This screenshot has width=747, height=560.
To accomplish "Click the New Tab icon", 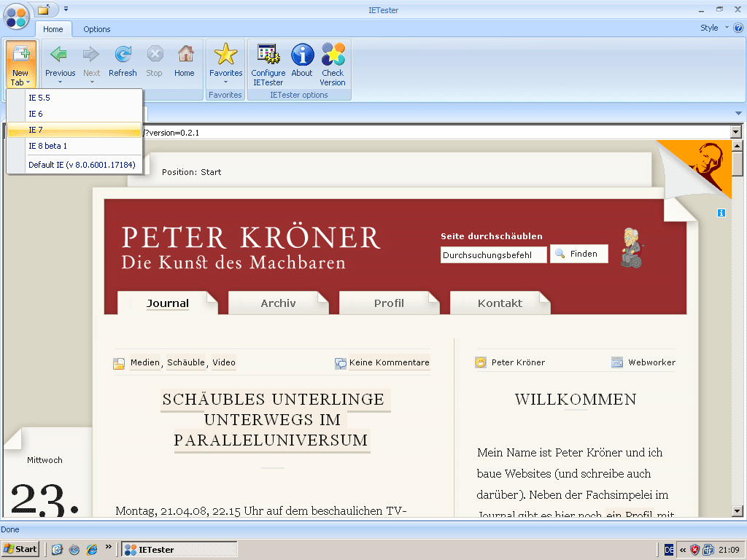I will coord(21,54).
